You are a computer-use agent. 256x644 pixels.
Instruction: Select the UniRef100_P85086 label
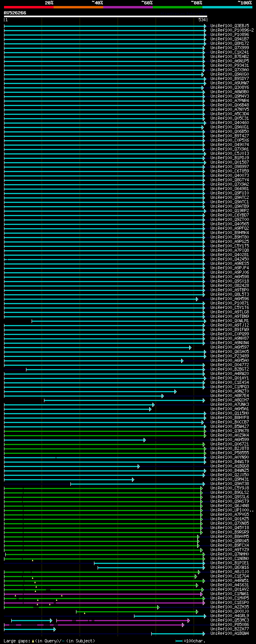point(230,624)
